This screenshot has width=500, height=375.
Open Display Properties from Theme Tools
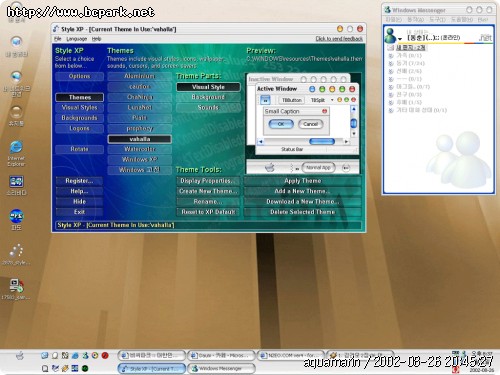(x=208, y=181)
